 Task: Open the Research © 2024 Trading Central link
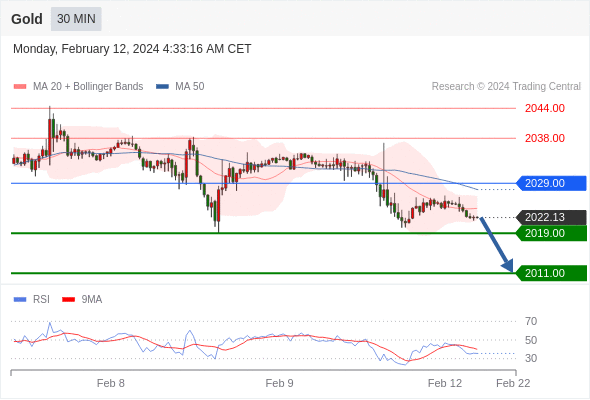pyautogui.click(x=506, y=87)
